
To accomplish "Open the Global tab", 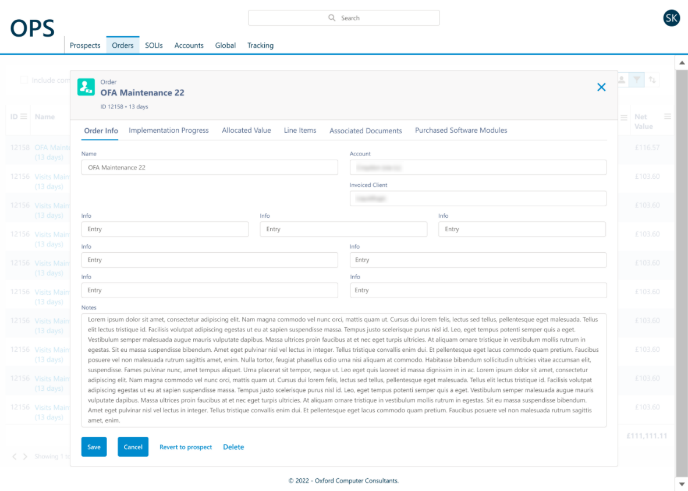I will click(x=225, y=45).
